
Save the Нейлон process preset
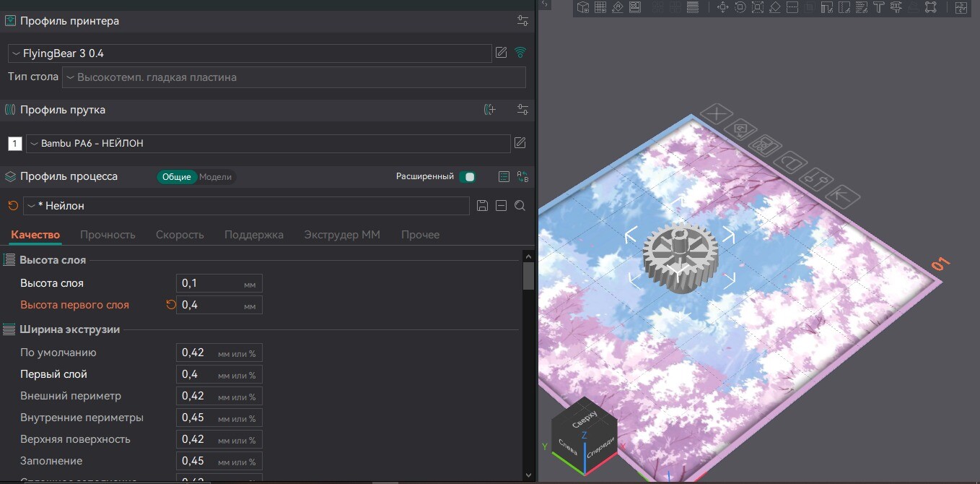click(483, 206)
